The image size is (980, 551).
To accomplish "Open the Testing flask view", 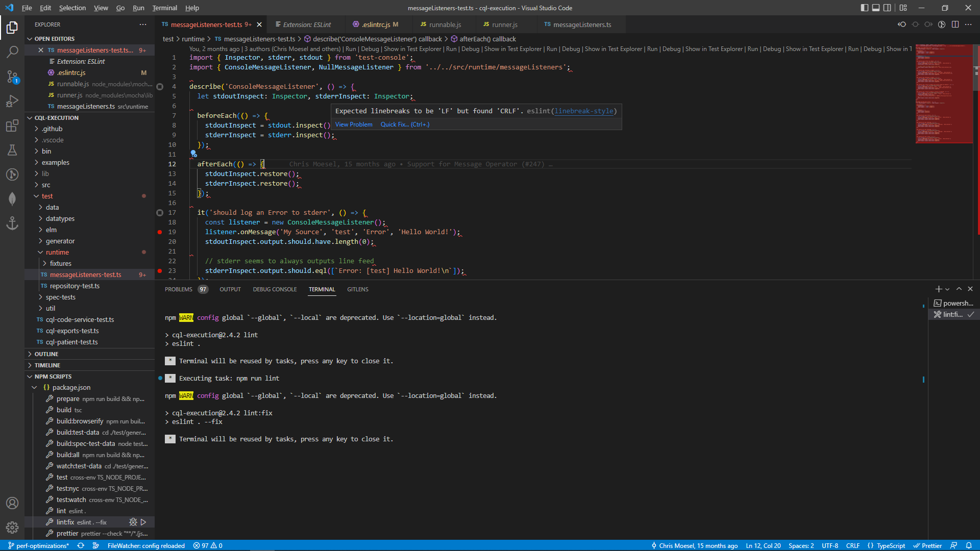I will click(x=12, y=150).
